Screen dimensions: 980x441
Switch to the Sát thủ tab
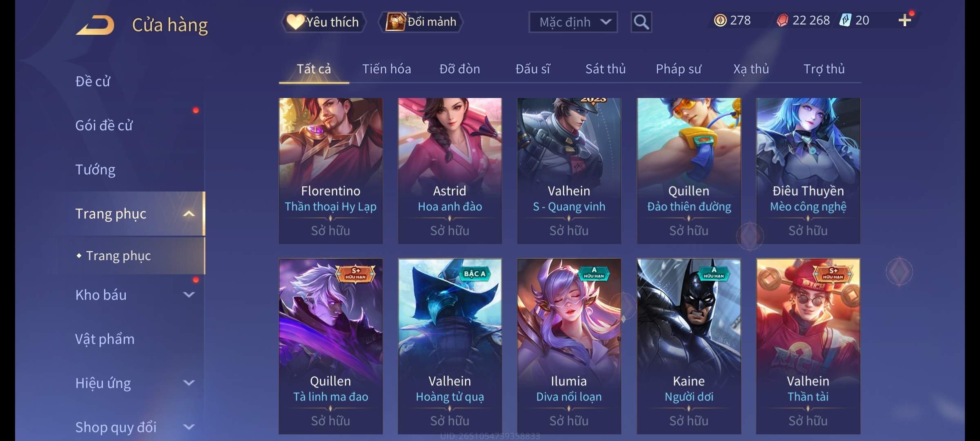click(x=606, y=69)
